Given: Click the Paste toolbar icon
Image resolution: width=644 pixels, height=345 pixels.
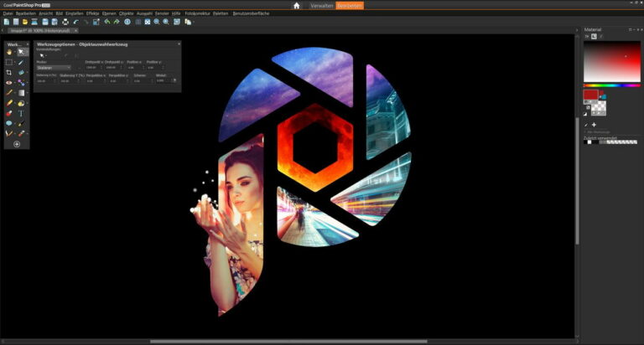Looking at the screenshot, I should [x=188, y=22].
